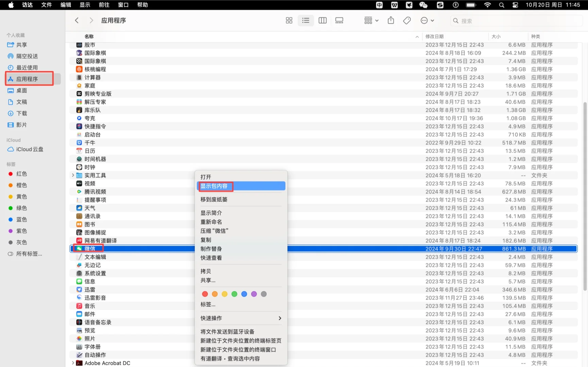Viewport: 588px width, 367px height.
Task: Go forward with the right chevron
Action: [x=91, y=20]
